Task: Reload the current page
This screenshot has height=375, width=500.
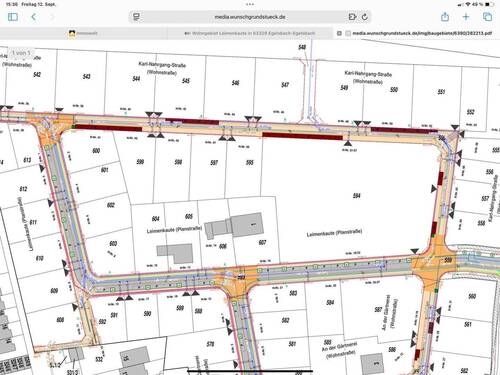Action: (365, 17)
